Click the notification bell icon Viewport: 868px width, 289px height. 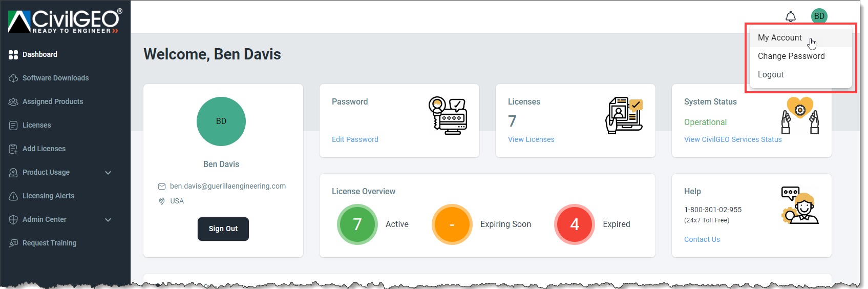tap(791, 17)
